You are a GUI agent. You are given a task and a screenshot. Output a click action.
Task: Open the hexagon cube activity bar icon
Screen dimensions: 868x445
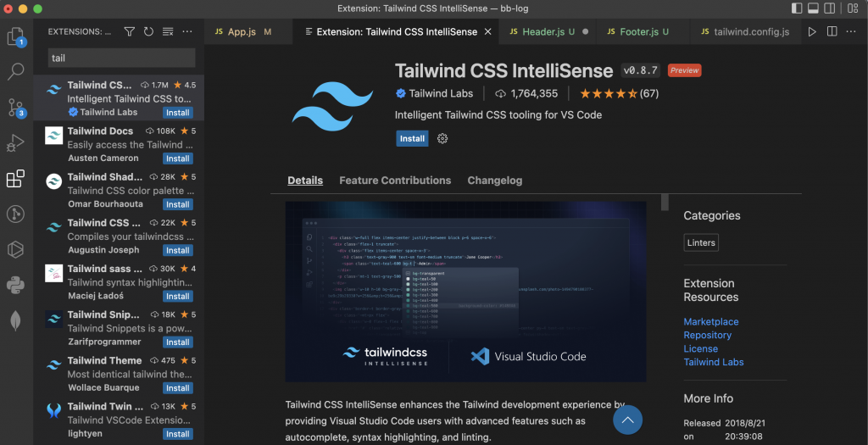pyautogui.click(x=15, y=249)
